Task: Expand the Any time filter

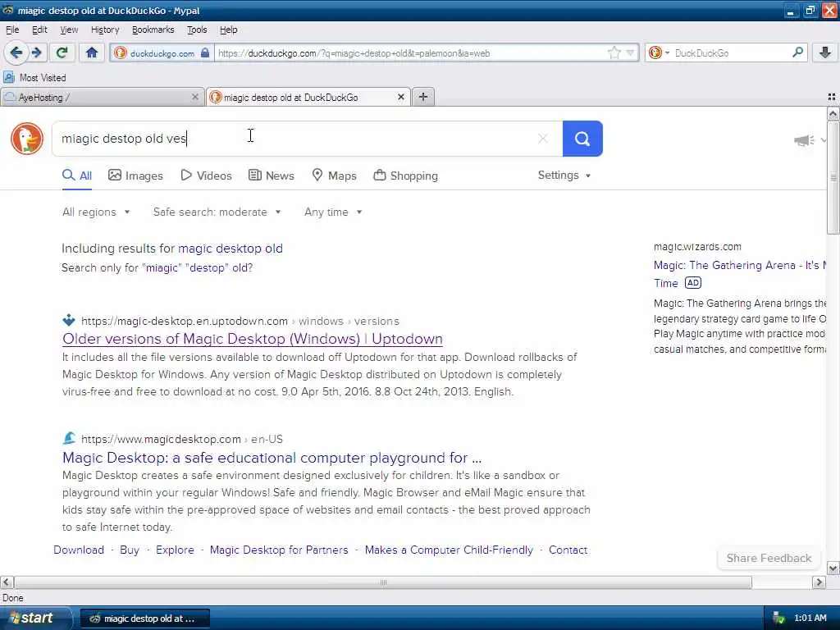Action: pos(333,212)
